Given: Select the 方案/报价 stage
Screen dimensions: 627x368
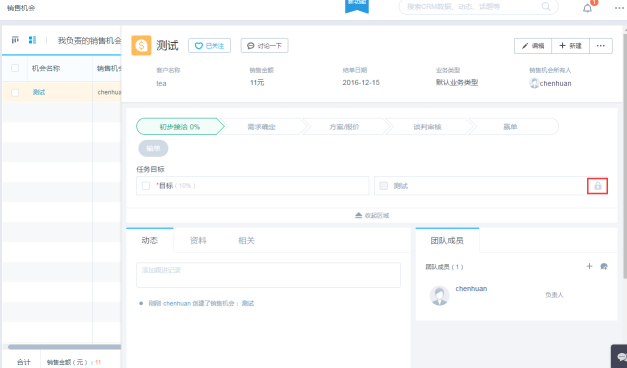Looking at the screenshot, I should point(344,127).
